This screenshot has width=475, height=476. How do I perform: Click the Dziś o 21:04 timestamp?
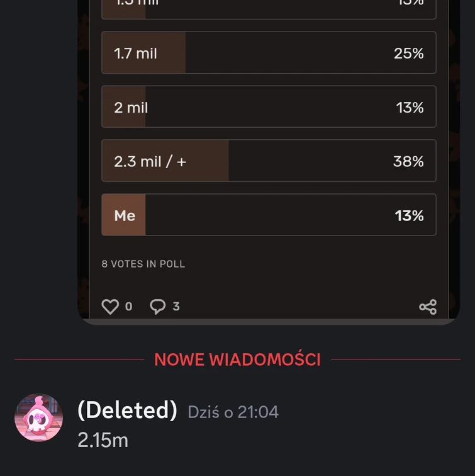(233, 412)
